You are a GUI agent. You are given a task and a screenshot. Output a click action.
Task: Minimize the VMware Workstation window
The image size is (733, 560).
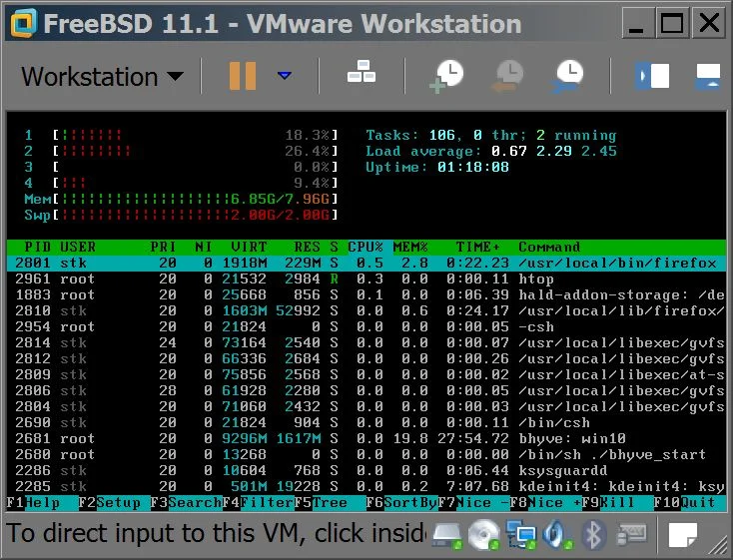[x=638, y=22]
